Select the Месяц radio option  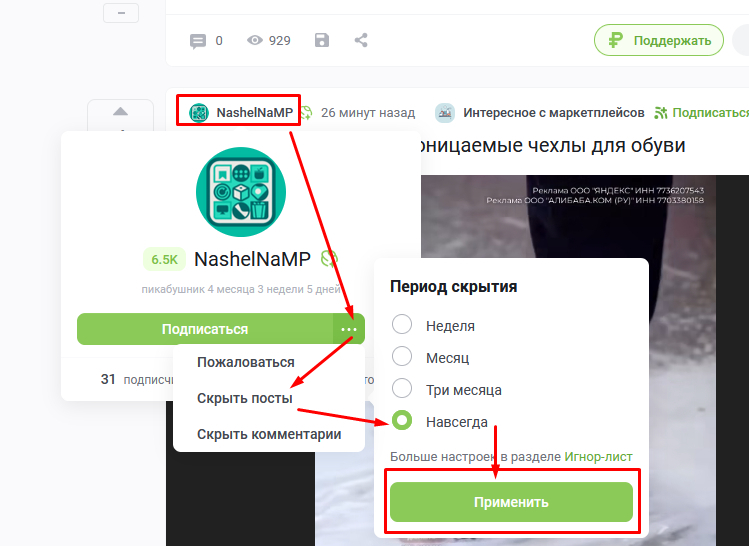(x=402, y=356)
